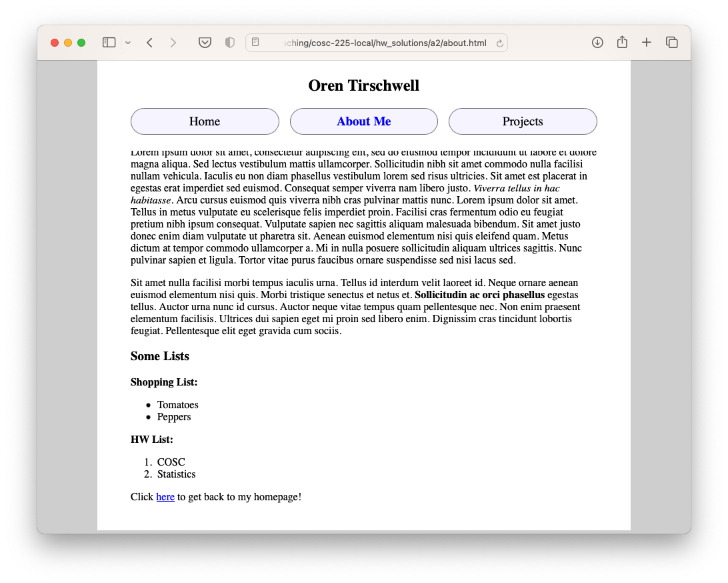
Task: Open the privacy shield report
Action: point(229,43)
